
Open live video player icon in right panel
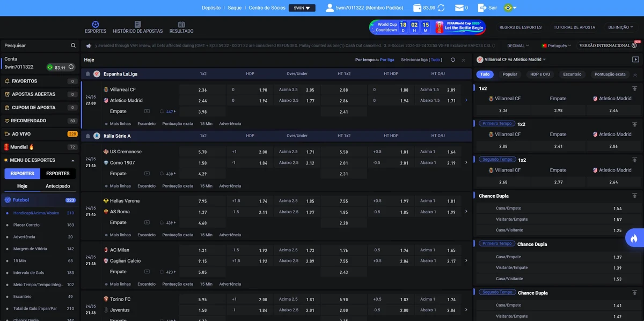636,59
